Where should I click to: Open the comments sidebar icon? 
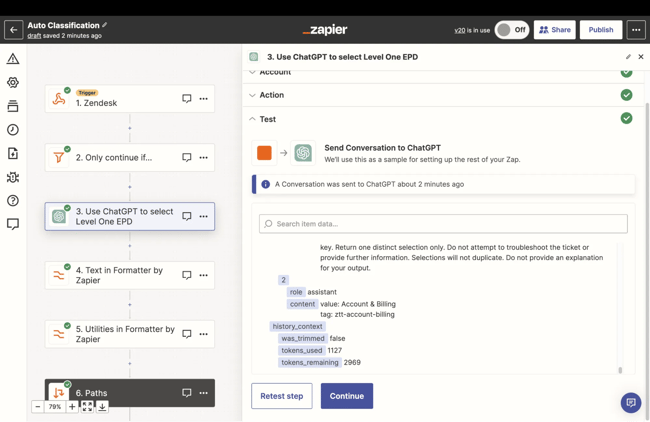point(13,224)
